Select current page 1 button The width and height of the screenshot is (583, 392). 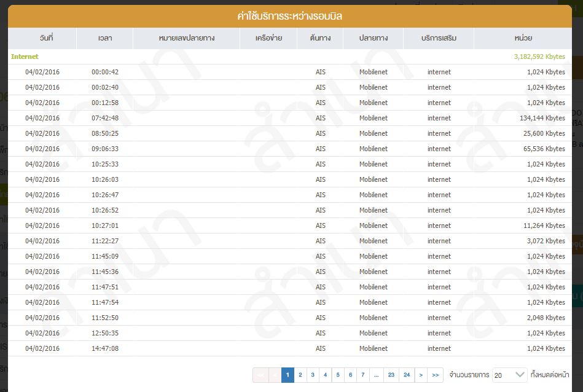(288, 375)
